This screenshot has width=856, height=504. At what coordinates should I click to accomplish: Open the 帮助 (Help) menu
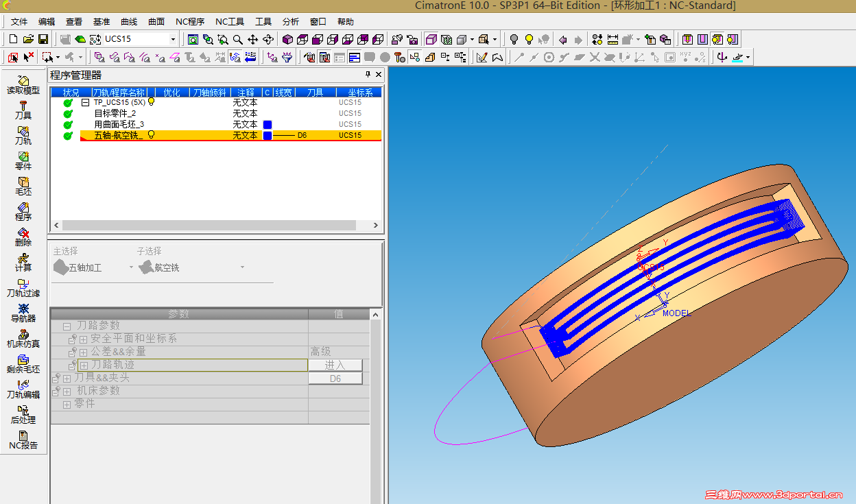[346, 22]
